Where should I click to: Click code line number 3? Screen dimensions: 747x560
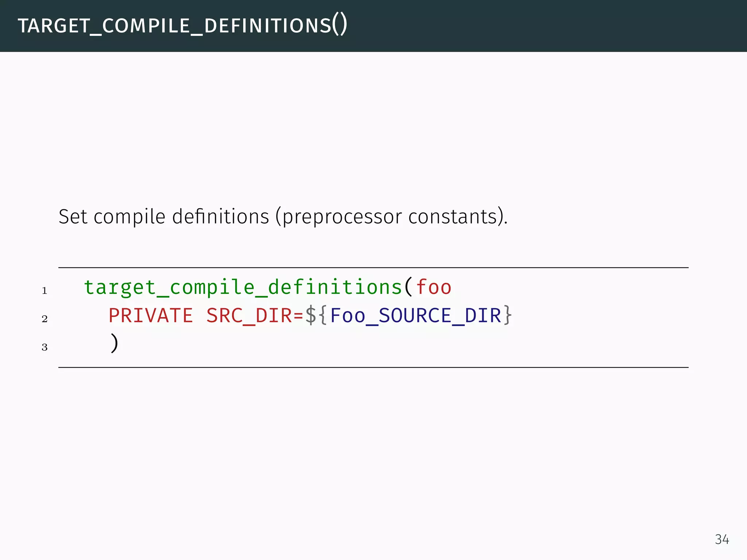pos(44,347)
